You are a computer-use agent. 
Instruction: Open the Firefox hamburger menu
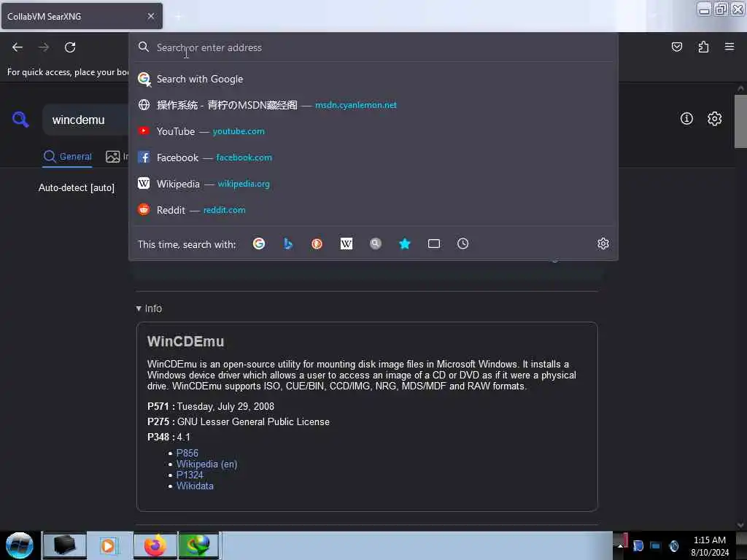coord(729,47)
